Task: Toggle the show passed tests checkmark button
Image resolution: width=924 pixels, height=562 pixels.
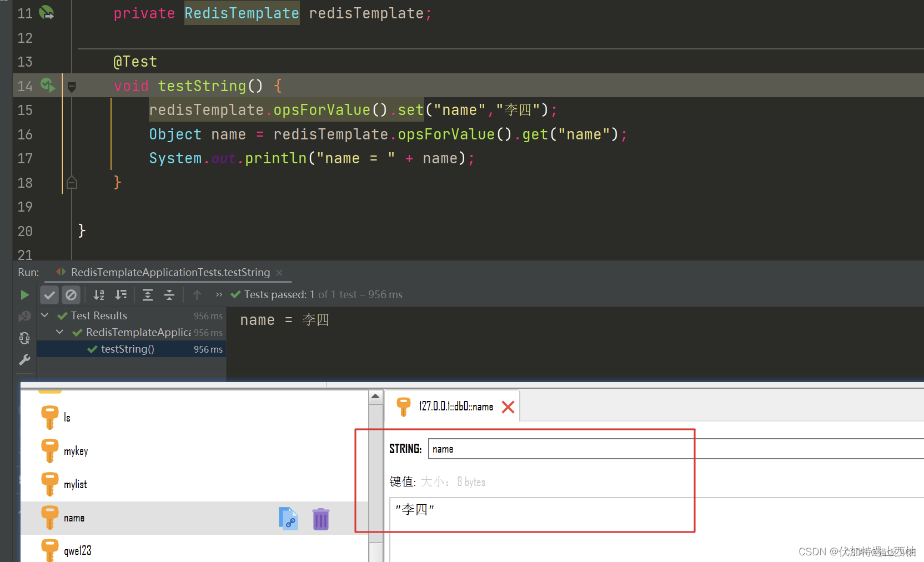Action: [49, 295]
